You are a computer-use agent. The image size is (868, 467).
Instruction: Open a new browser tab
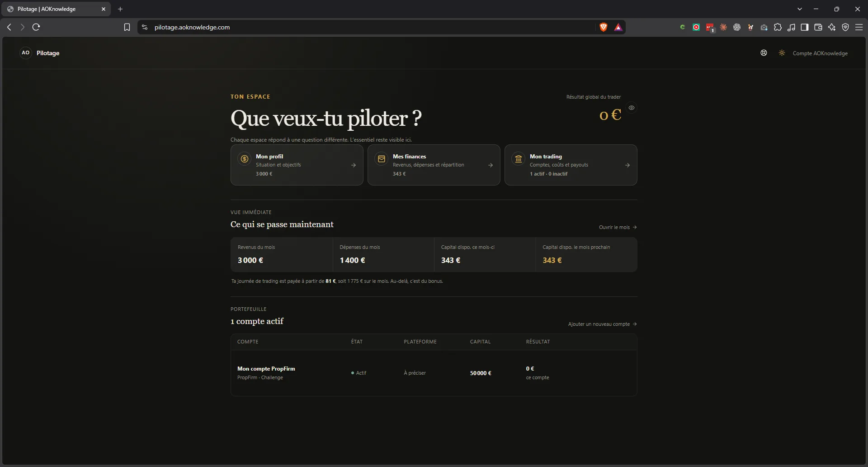click(120, 9)
